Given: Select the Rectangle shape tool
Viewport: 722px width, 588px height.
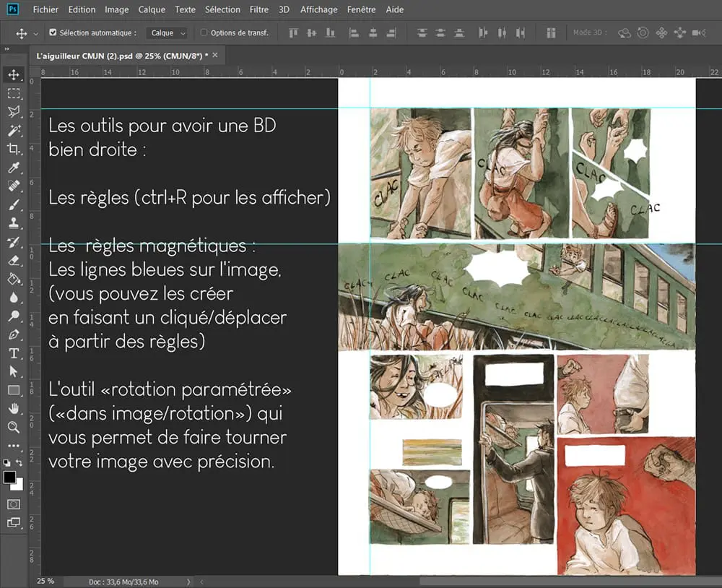Looking at the screenshot, I should 13,390.
